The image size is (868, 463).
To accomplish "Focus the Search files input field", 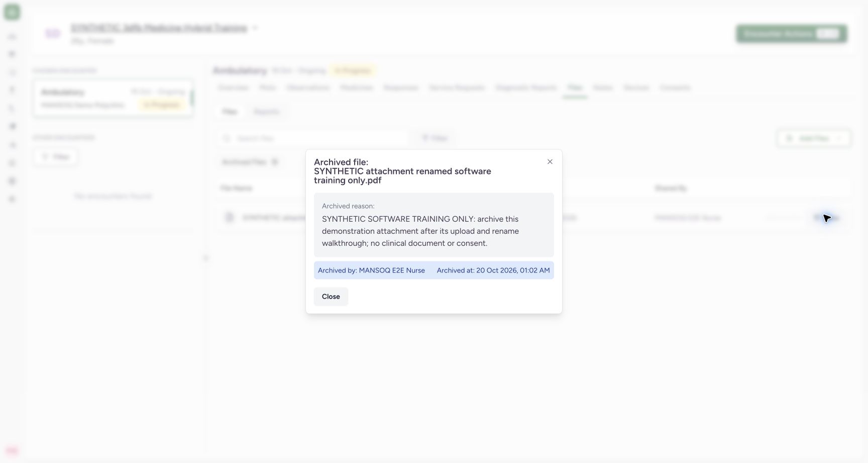I will [313, 138].
